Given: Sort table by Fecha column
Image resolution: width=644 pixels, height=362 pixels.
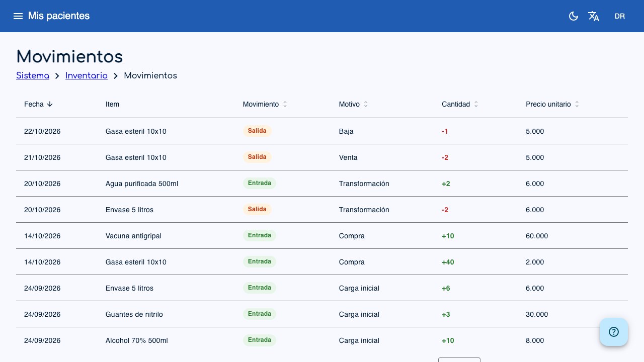Looking at the screenshot, I should [x=39, y=104].
